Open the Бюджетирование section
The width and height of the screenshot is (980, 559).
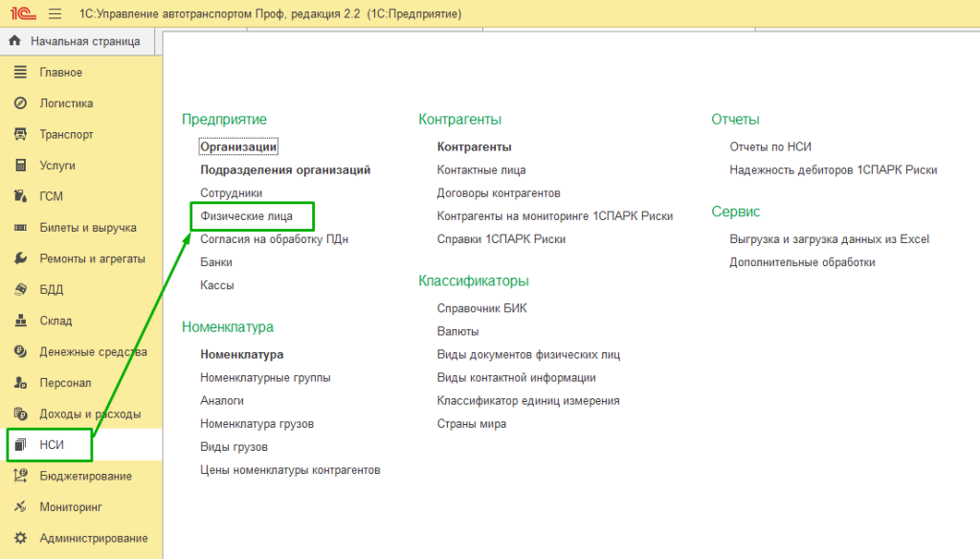[x=85, y=476]
